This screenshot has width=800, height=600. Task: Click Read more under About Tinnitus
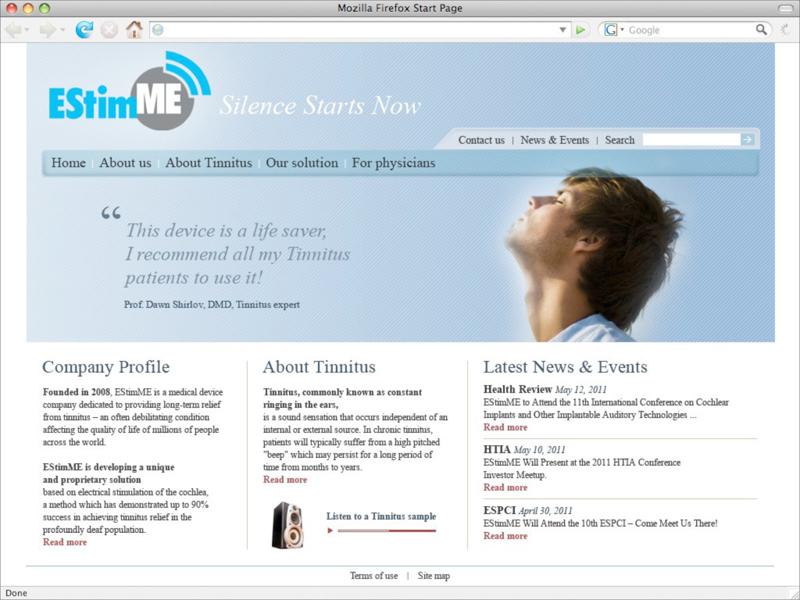tap(285, 480)
